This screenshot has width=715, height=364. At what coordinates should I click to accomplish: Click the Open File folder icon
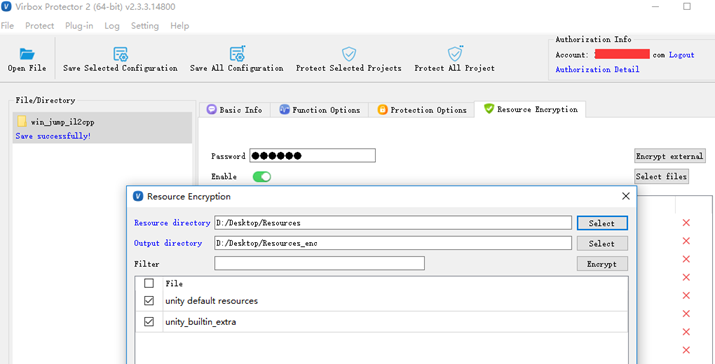(x=27, y=54)
